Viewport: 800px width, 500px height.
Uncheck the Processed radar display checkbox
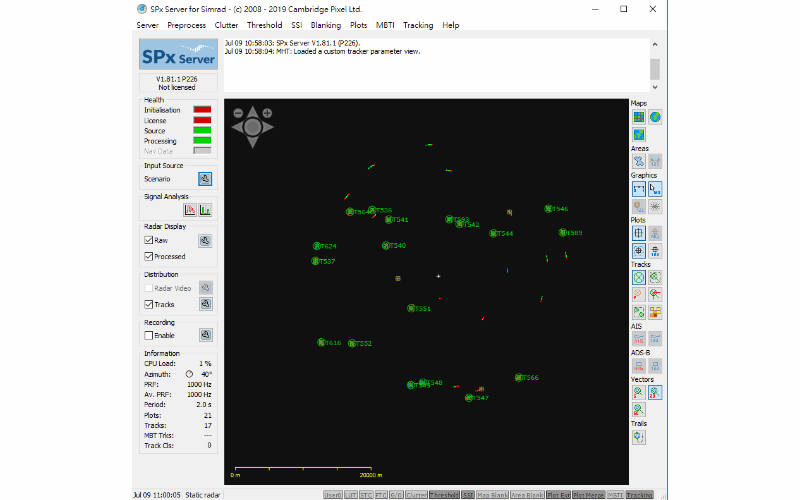148,256
